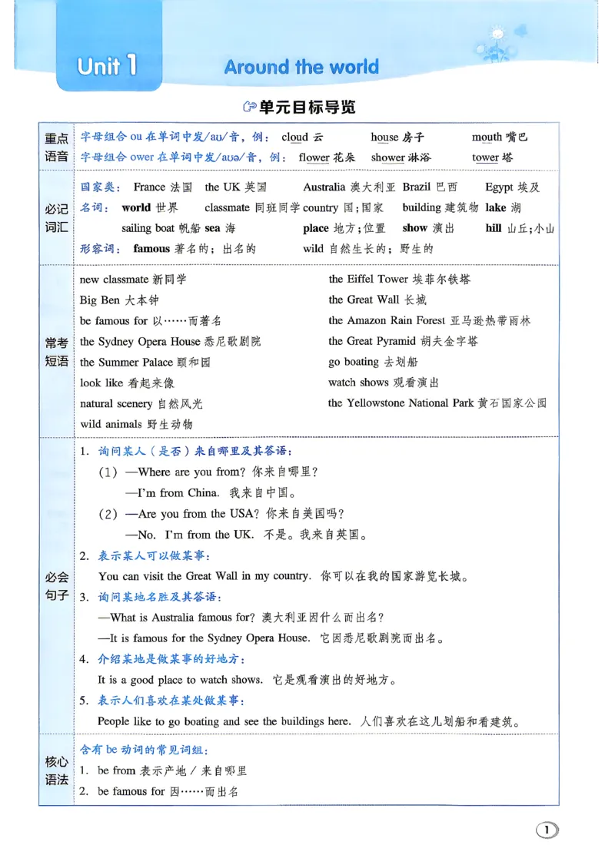Click 'the Sydney Opera House 悉尼歌剧院' phrase
The height and width of the screenshot is (868, 615).
tap(170, 342)
